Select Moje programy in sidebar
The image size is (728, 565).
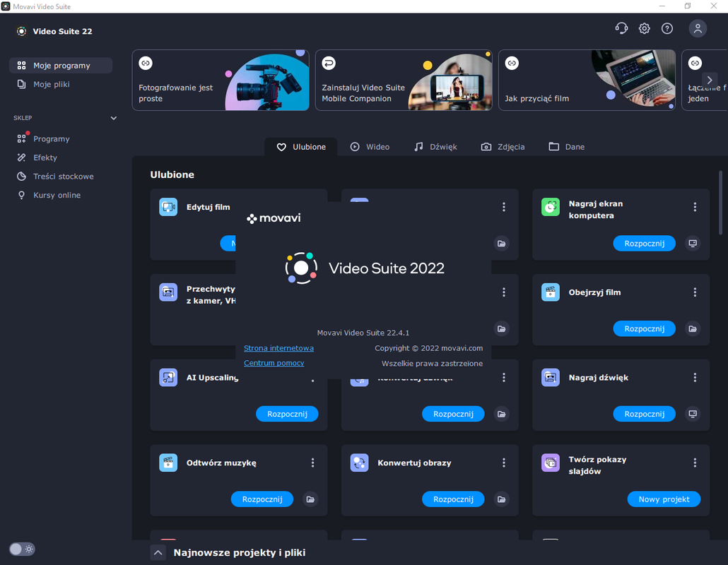coord(61,66)
